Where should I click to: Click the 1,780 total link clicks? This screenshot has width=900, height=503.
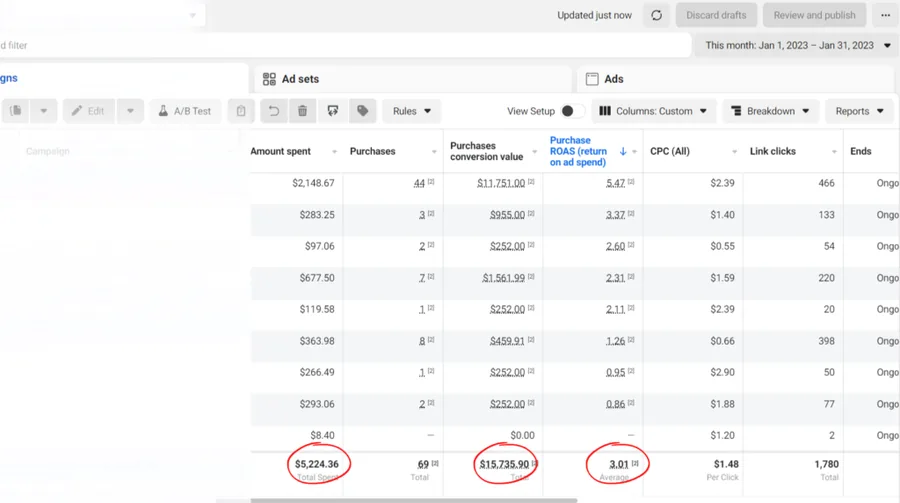click(827, 464)
